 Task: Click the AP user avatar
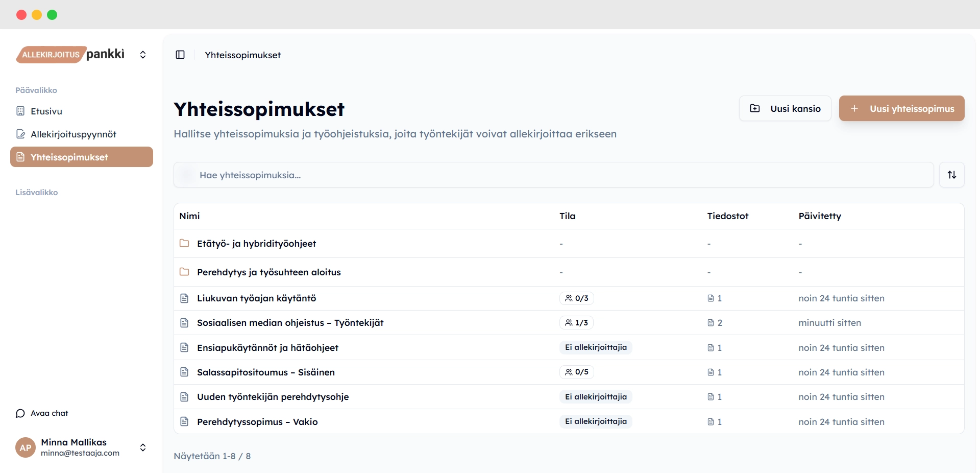pos(26,447)
